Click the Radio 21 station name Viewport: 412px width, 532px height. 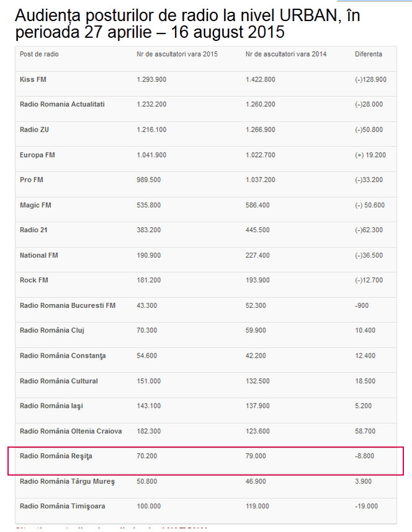click(x=34, y=230)
